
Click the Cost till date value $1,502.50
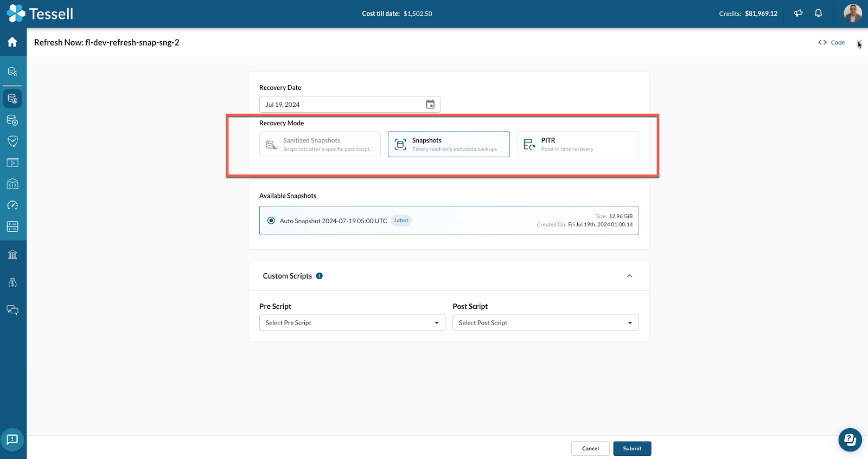418,14
